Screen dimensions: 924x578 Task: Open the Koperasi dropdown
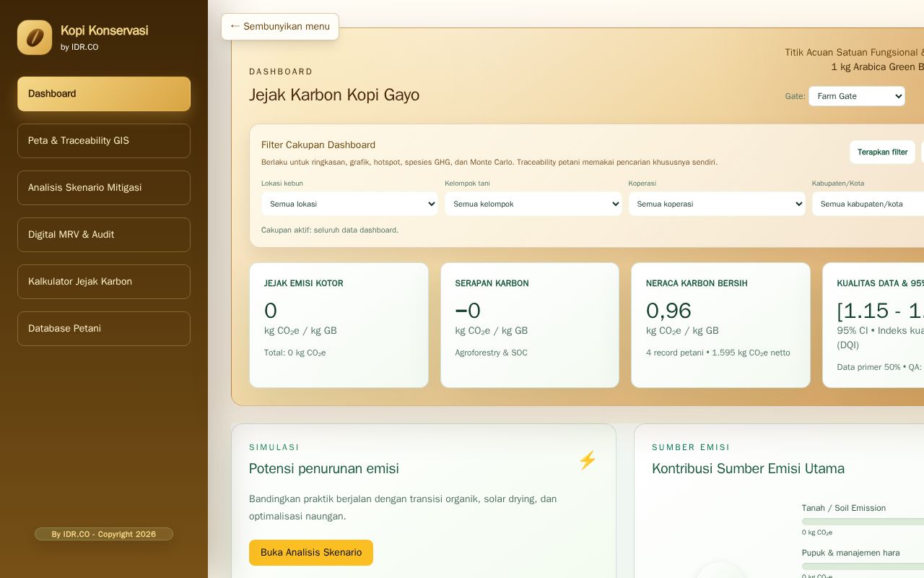point(717,204)
